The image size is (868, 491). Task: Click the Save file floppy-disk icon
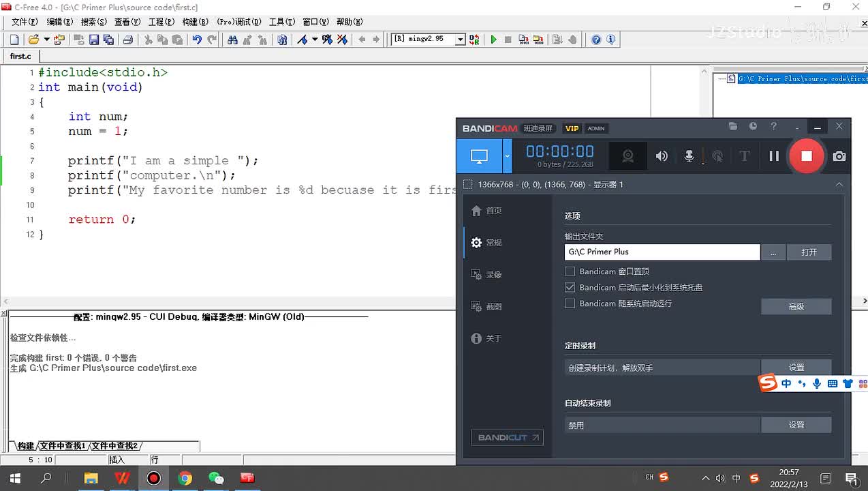pyautogui.click(x=94, y=40)
